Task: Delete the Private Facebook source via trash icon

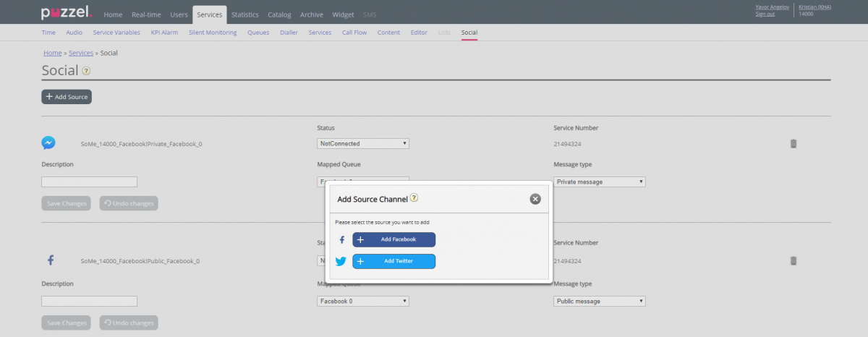Action: pyautogui.click(x=793, y=143)
